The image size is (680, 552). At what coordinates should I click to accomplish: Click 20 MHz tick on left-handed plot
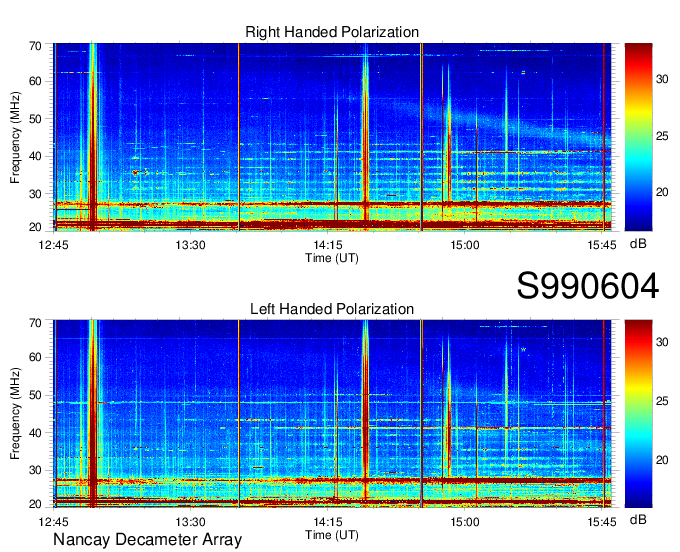point(35,504)
